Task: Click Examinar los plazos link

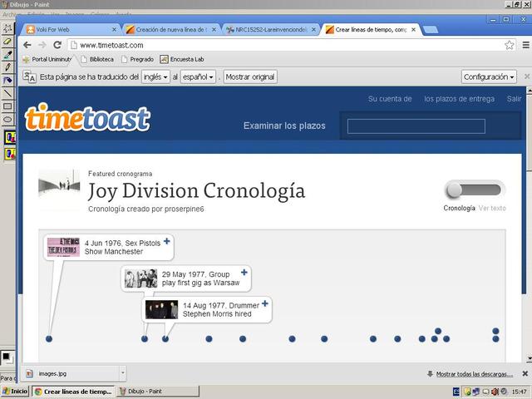Action: (x=284, y=126)
